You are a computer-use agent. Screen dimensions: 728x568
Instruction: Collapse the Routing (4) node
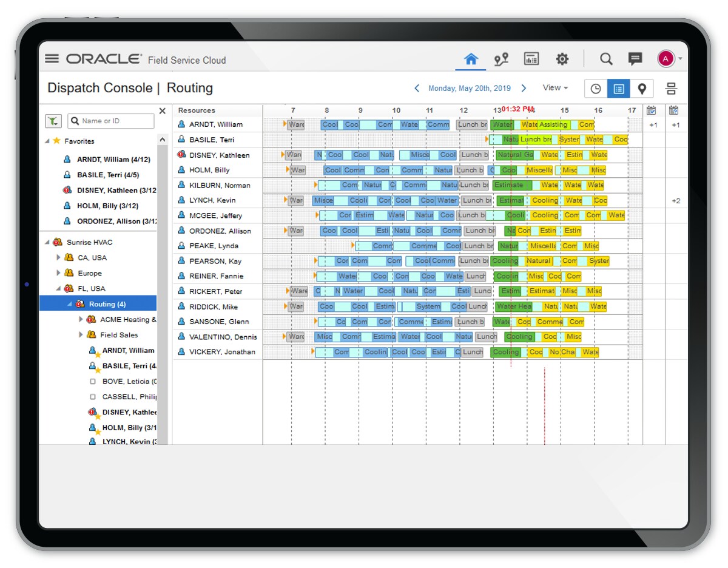click(70, 305)
